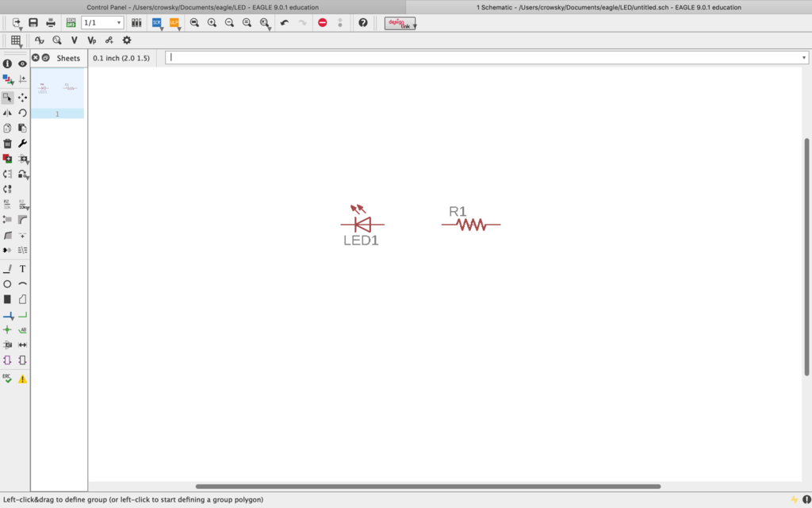Close the Sheets panel
Image resolution: width=812 pixels, height=508 pixels.
click(x=36, y=57)
